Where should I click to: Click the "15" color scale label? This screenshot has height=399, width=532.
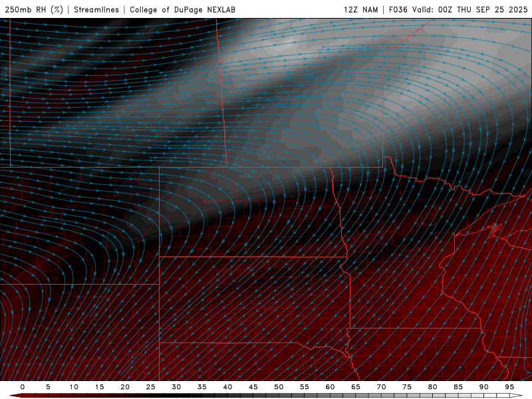tap(99, 387)
